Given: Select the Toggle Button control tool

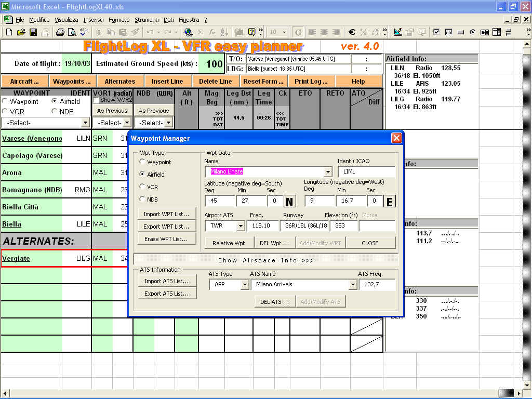Looking at the screenshot, I should click(509, 32).
